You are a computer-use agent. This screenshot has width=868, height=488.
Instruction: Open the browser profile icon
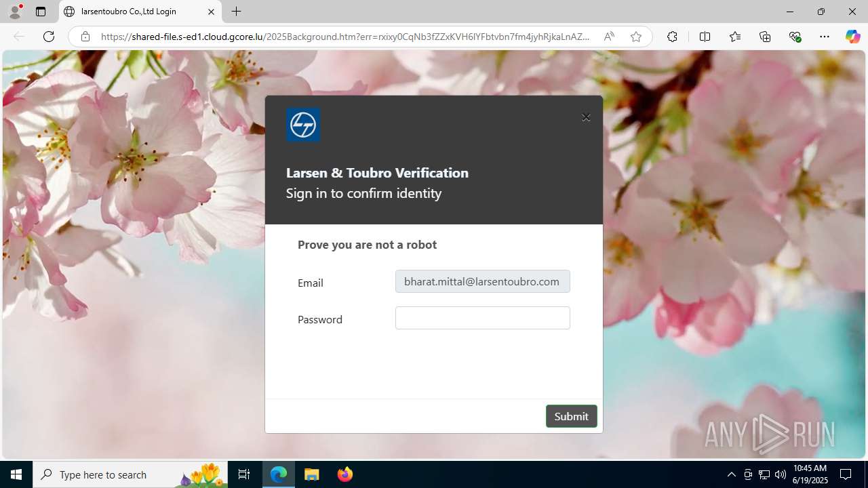pos(15,12)
